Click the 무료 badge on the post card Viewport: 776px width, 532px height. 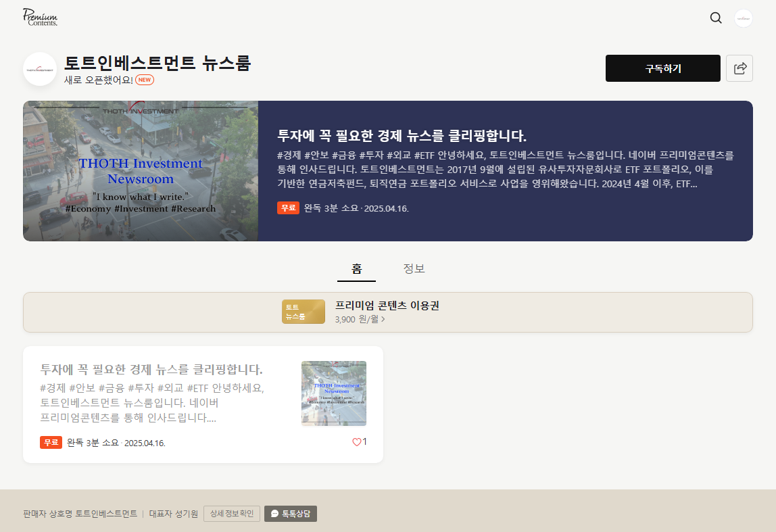click(51, 442)
